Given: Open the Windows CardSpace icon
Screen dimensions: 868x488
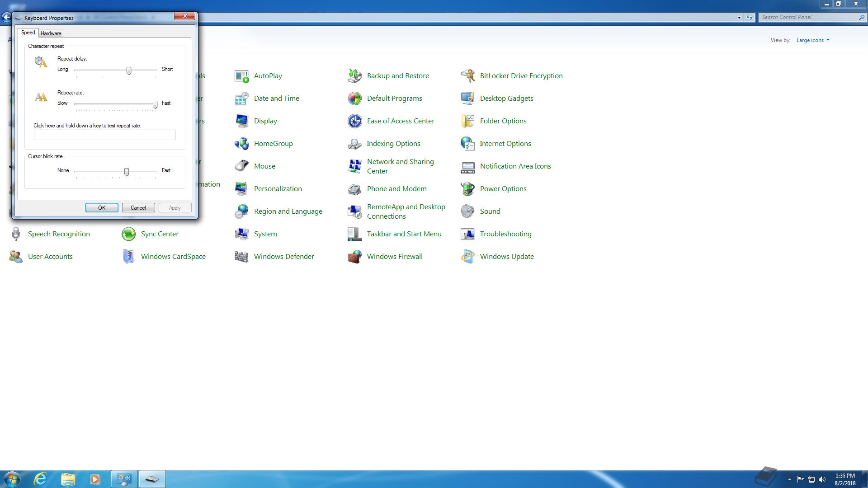Looking at the screenshot, I should 128,257.
